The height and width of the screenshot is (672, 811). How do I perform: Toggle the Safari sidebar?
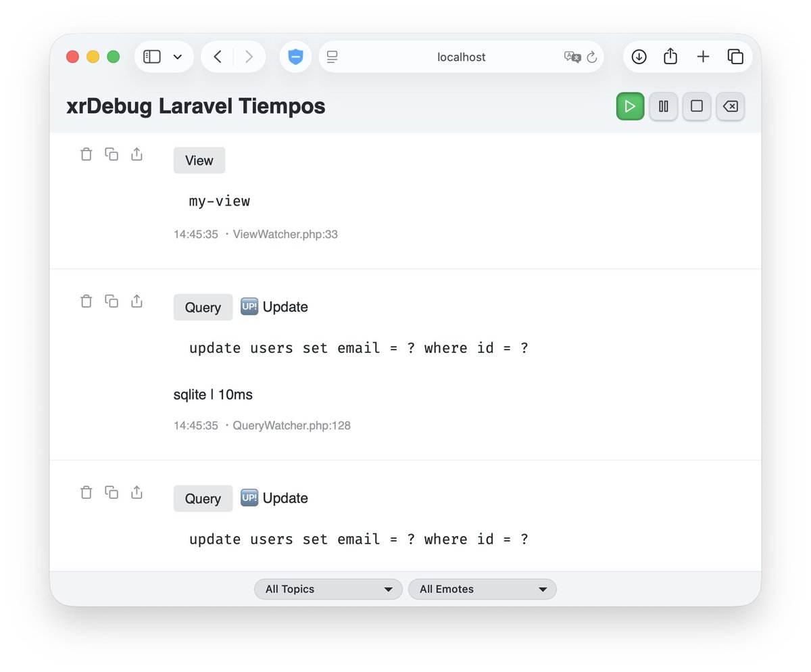pos(152,57)
